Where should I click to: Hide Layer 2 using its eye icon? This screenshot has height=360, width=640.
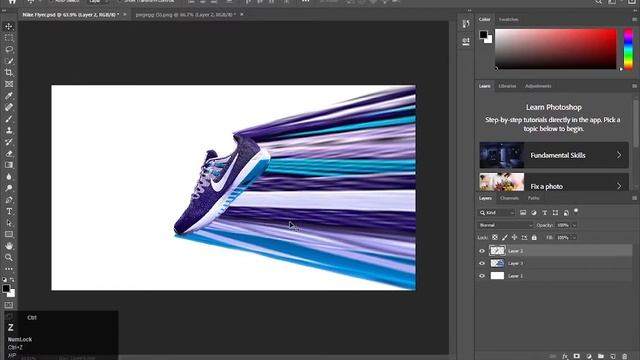coord(482,251)
